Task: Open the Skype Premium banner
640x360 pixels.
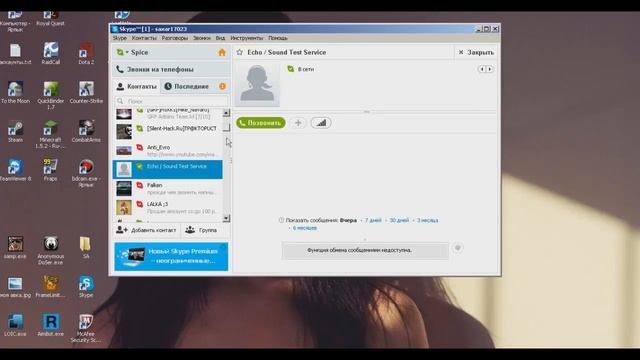Action: [171, 256]
